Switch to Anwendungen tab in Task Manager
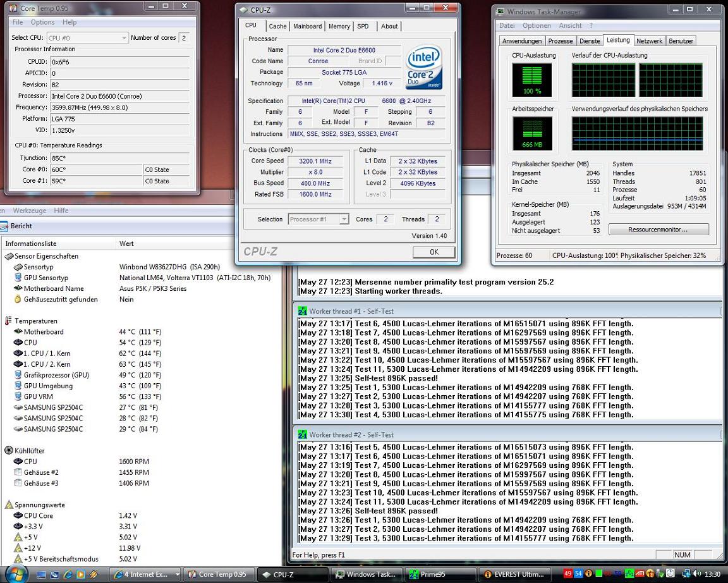This screenshot has width=728, height=583. pyautogui.click(x=522, y=41)
